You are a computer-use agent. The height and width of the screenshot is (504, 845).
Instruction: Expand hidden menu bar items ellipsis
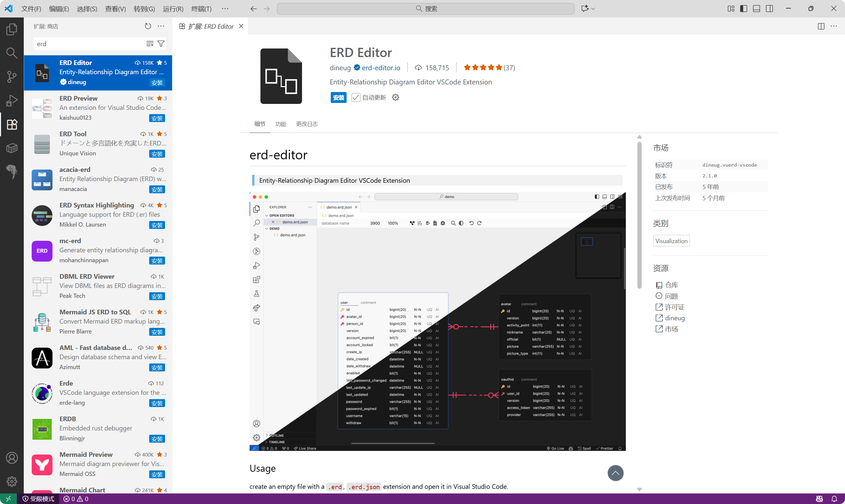click(x=225, y=9)
